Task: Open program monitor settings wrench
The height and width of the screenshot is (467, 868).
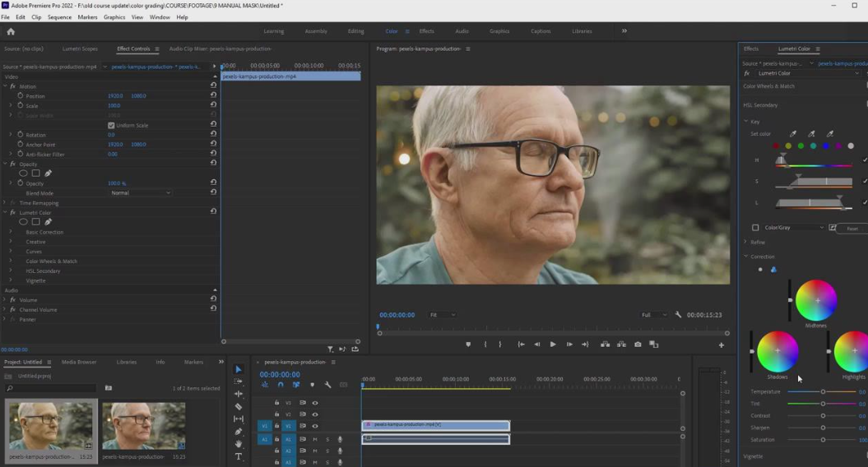Action: coord(678,314)
